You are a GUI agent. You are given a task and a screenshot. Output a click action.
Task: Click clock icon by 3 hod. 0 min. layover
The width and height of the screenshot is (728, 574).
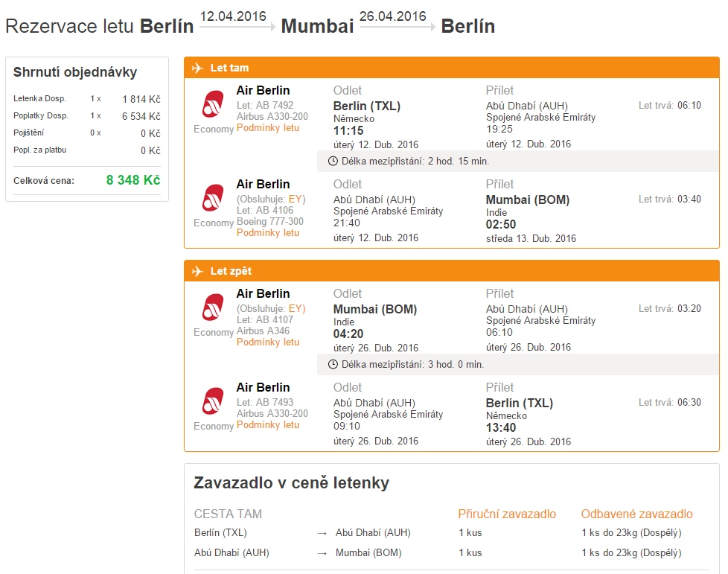[x=333, y=365]
